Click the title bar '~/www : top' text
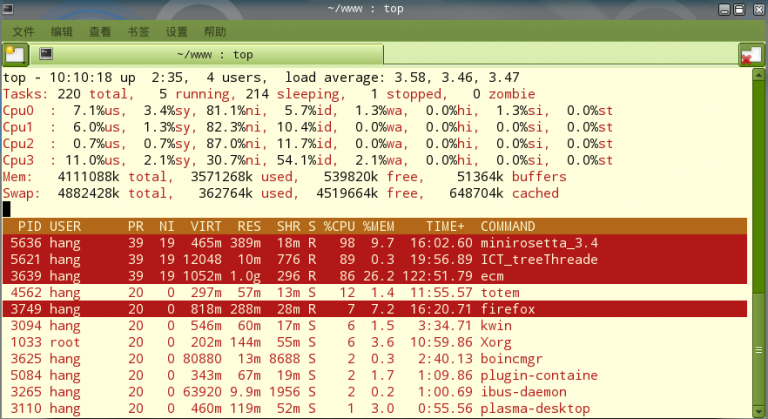The width and height of the screenshot is (768, 419). [x=366, y=9]
